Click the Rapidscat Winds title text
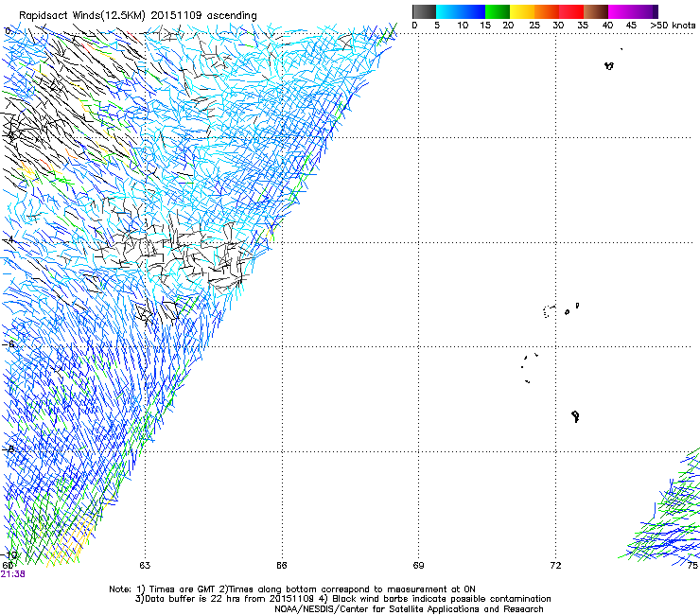This screenshot has height=615, width=700. coord(137,15)
